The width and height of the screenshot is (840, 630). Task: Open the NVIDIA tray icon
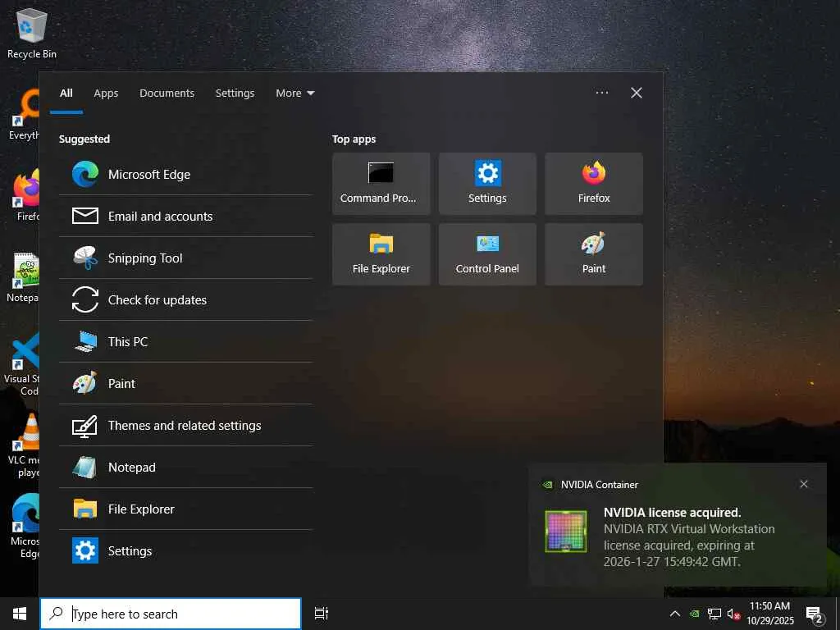[694, 614]
